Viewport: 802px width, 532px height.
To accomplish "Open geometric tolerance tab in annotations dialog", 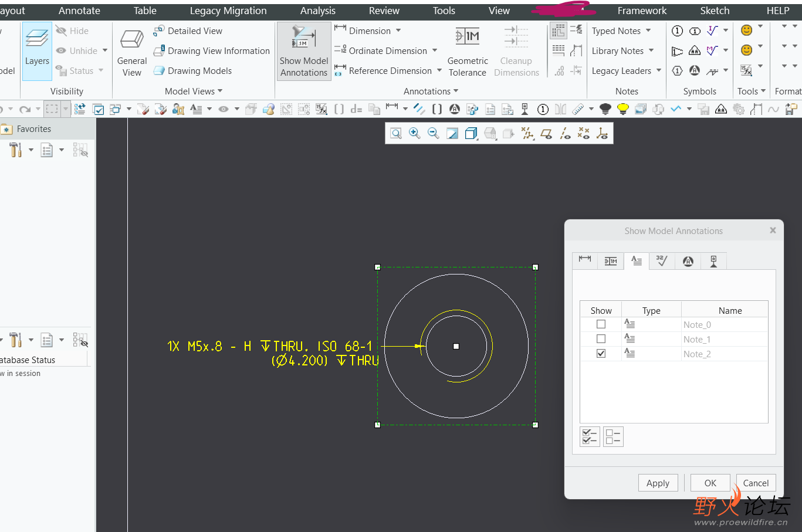I will click(x=611, y=261).
